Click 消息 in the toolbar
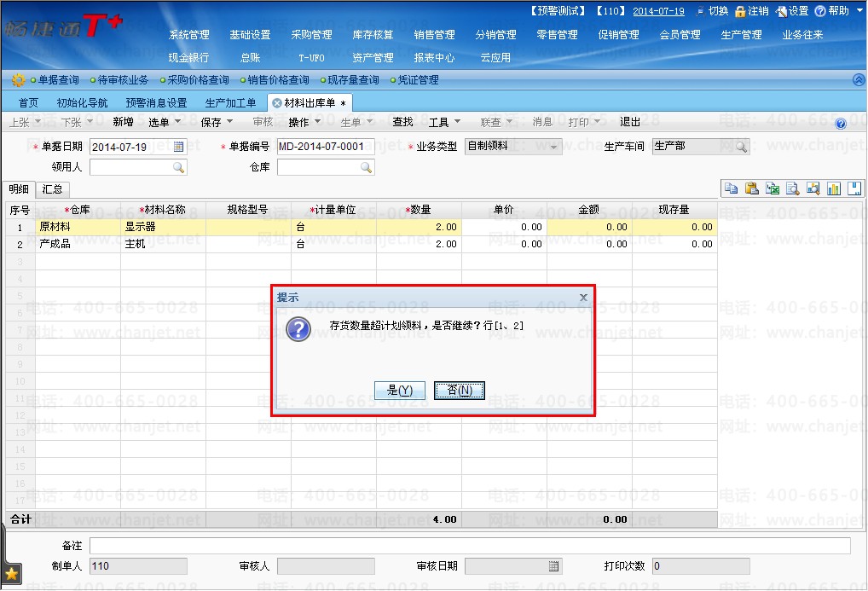868x591 pixels. click(542, 122)
